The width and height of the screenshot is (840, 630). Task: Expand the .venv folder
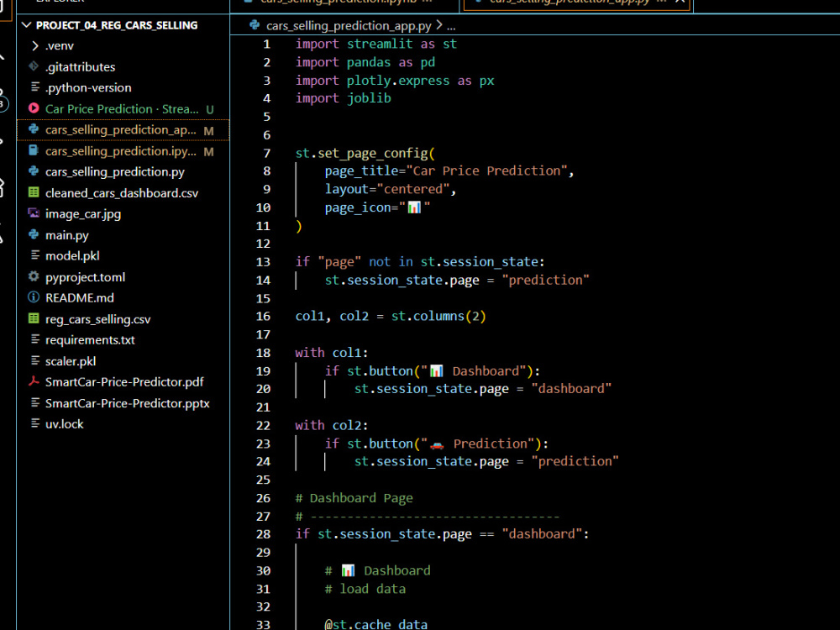point(34,46)
